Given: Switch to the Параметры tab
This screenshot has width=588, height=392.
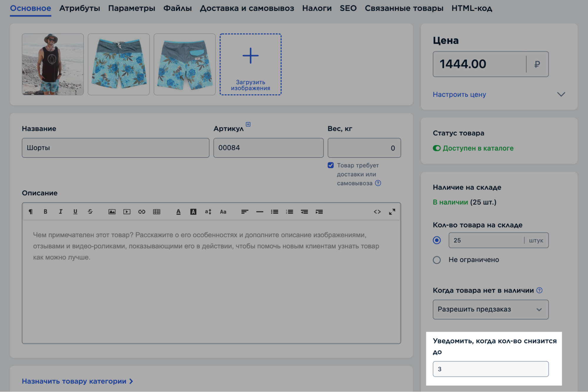Looking at the screenshot, I should pyautogui.click(x=132, y=8).
